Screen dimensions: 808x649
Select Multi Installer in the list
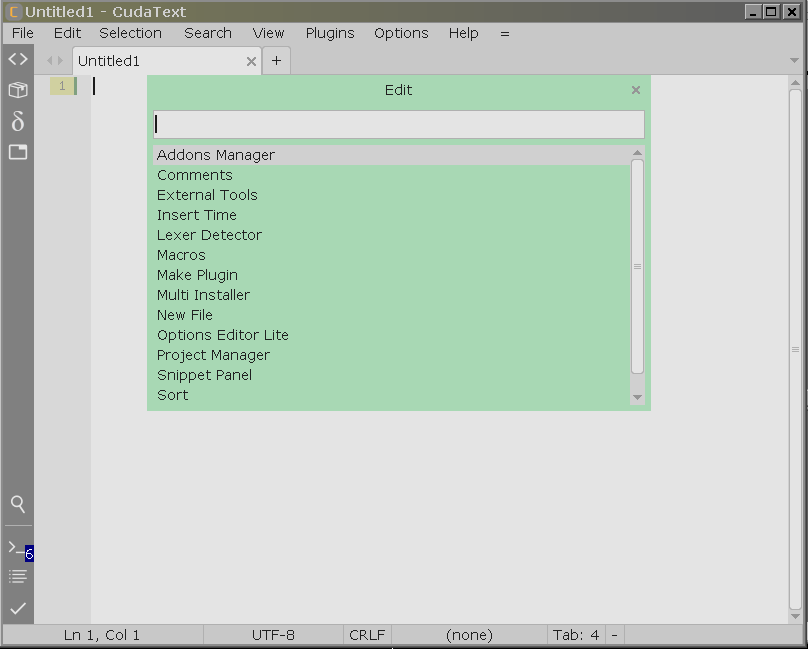(x=392, y=295)
